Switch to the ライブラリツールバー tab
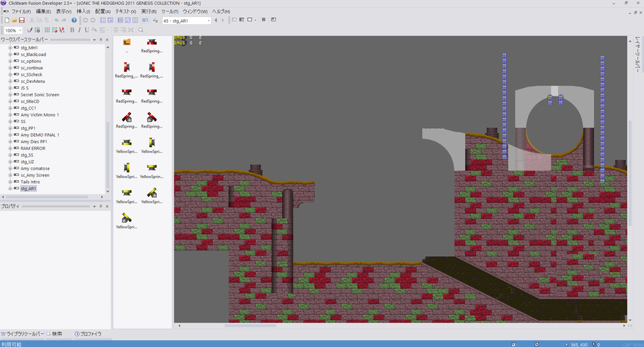 pos(23,334)
